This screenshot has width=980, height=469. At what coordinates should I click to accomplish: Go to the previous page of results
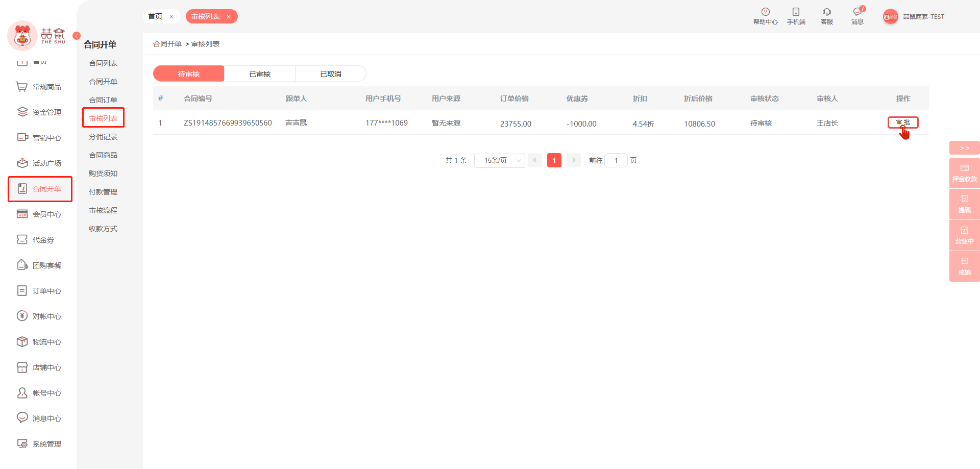[x=535, y=160]
